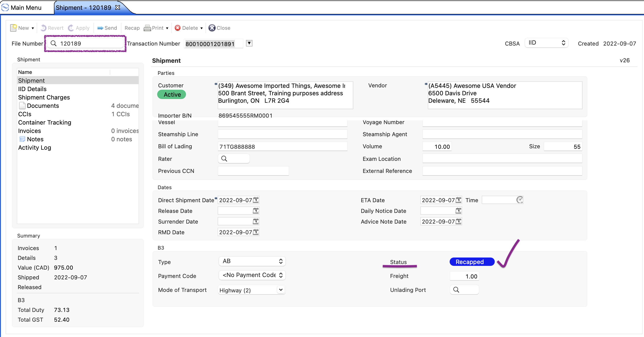644x337 pixels.
Task: Open the Advice Note Date calendar
Action: (x=458, y=221)
